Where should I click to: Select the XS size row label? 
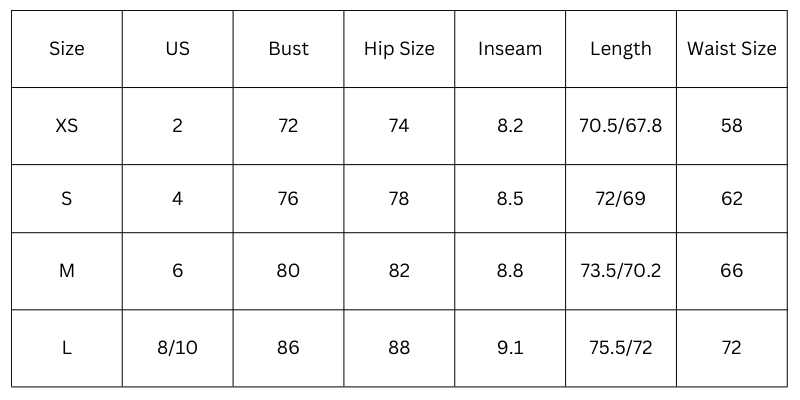coord(67,126)
